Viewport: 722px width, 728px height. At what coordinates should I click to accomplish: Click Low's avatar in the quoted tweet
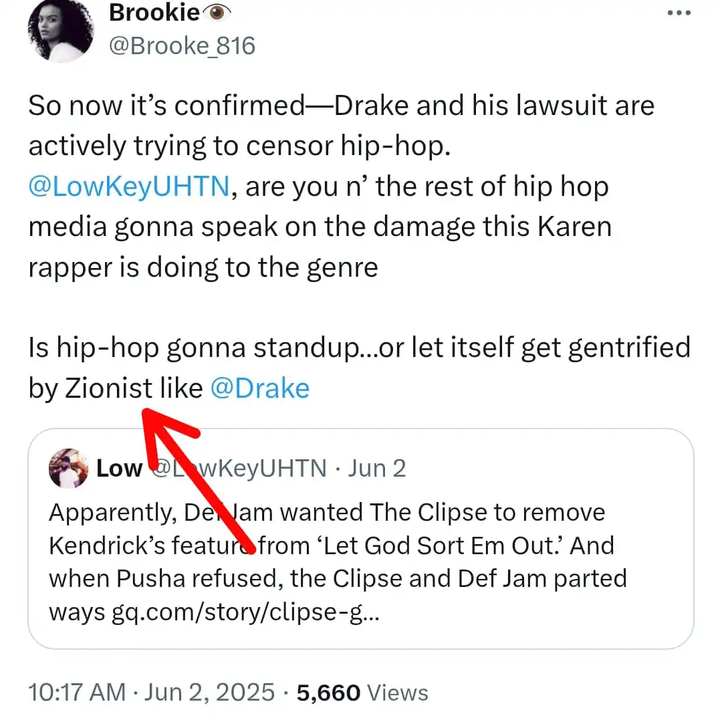[x=69, y=469]
